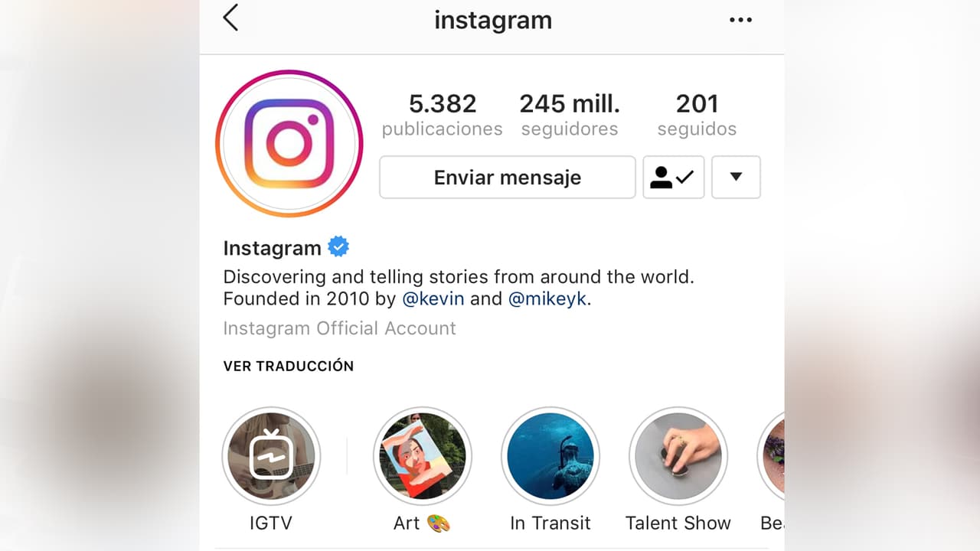Viewport: 980px width, 551px height.
Task: Tap the 5.382 publicaciones count
Action: click(443, 115)
